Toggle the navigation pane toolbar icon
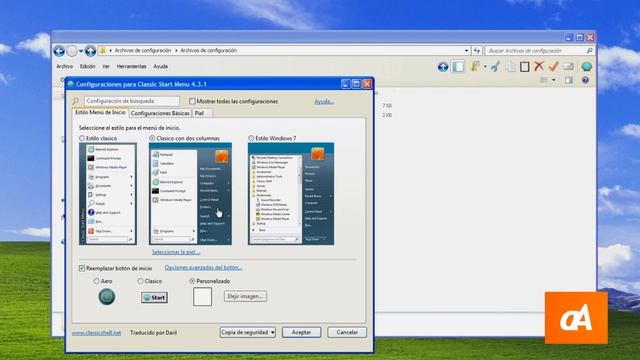This screenshot has width=640, height=360. click(x=458, y=67)
